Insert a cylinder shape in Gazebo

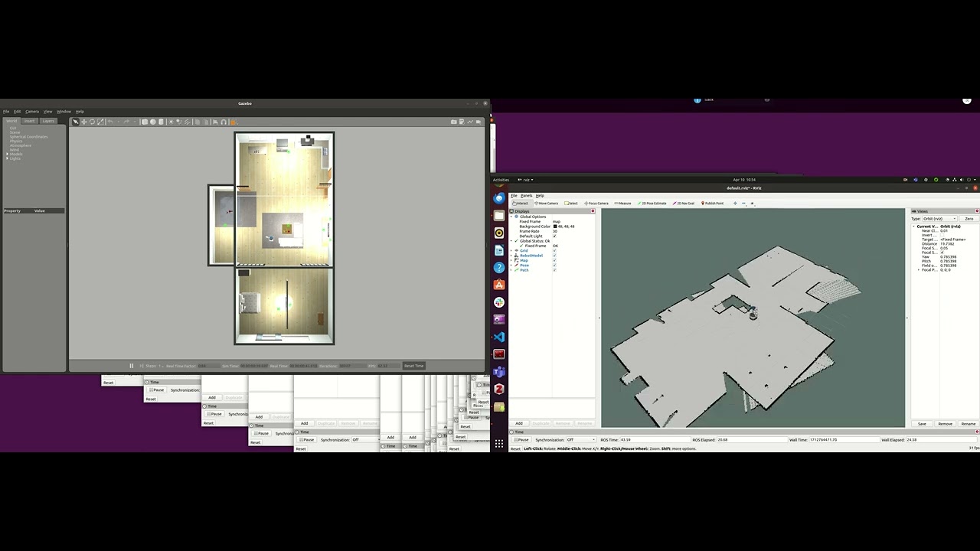click(x=161, y=122)
